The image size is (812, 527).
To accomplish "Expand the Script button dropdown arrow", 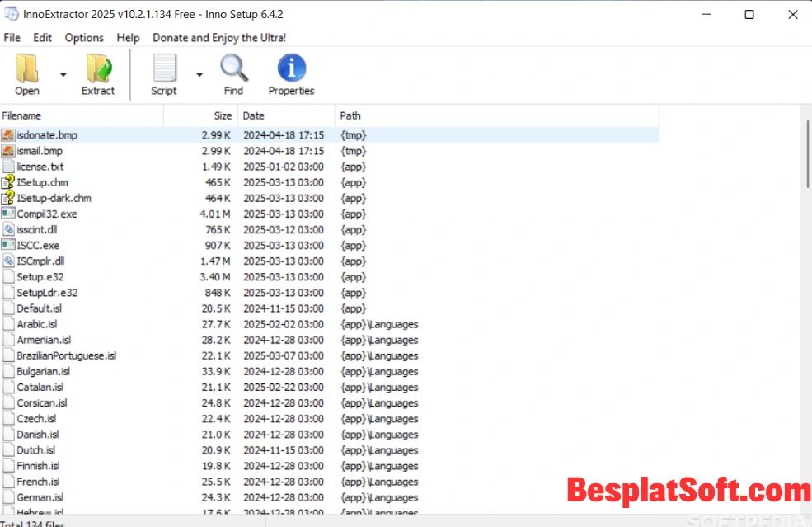I will pos(198,73).
